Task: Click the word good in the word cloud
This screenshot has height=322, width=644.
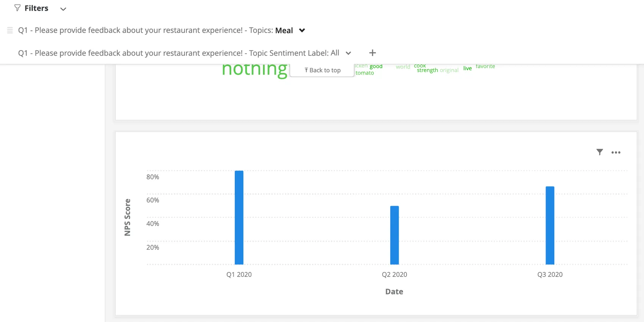Action: (x=375, y=66)
